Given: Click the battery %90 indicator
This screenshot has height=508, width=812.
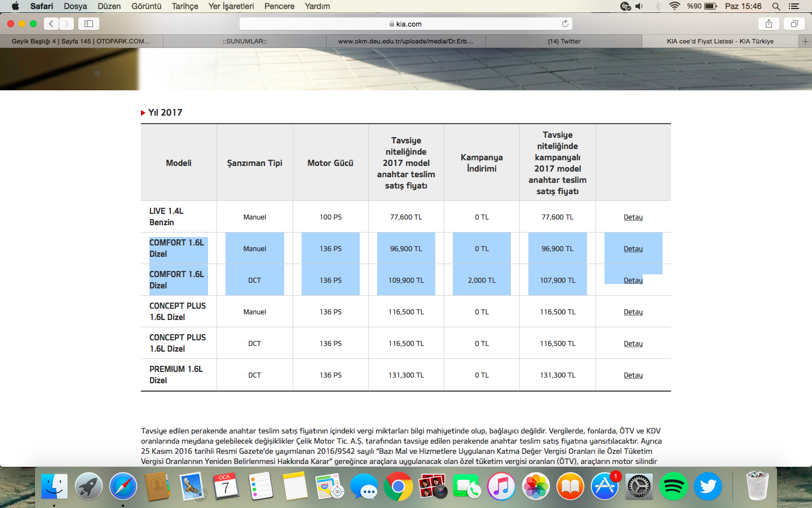Looking at the screenshot, I should tap(702, 6).
